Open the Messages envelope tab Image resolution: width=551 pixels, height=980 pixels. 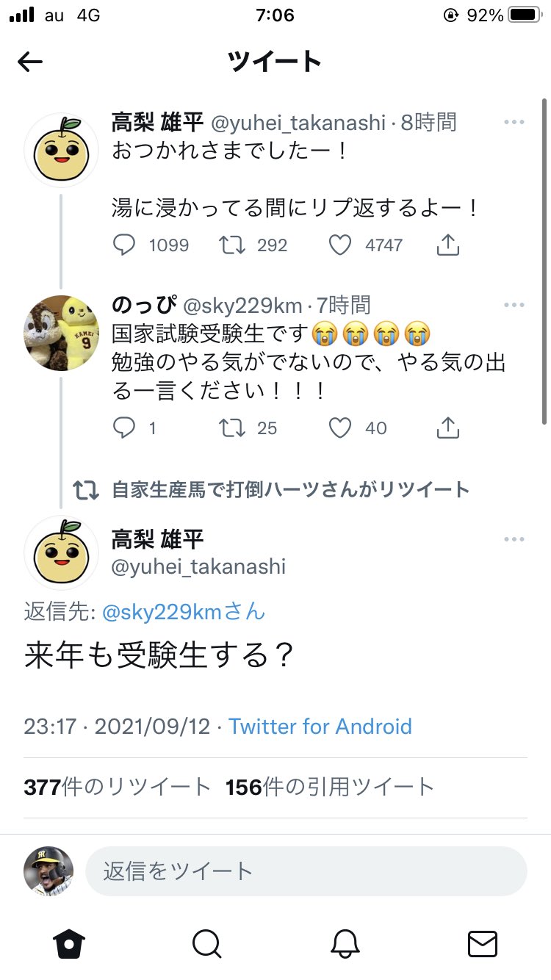click(x=483, y=943)
